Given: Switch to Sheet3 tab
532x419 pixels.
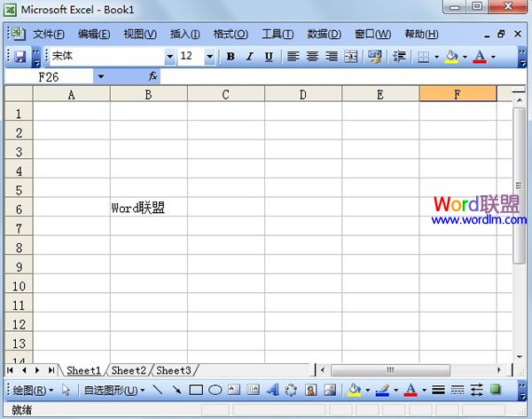Looking at the screenshot, I should pyautogui.click(x=174, y=370).
